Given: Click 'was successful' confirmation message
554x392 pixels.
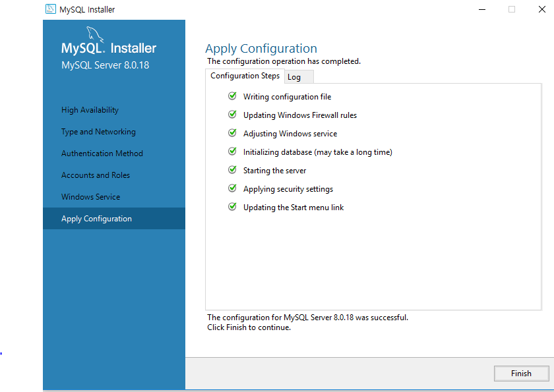Looking at the screenshot, I should pos(307,318).
